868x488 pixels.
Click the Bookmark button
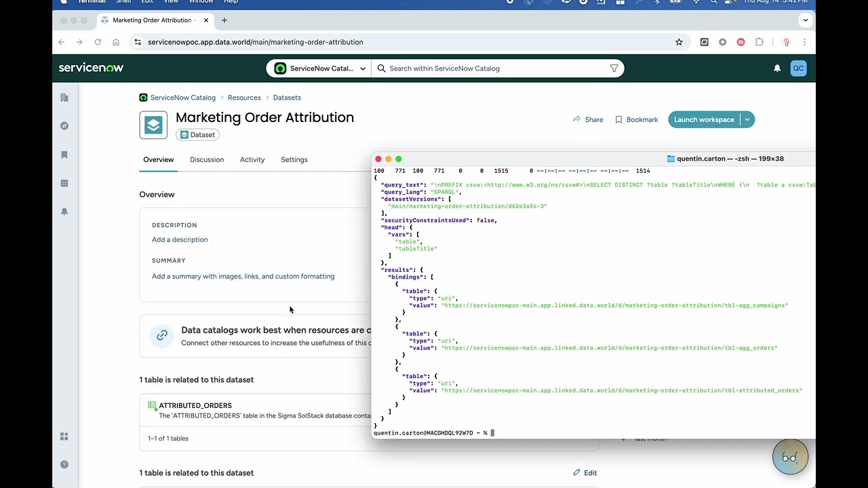tap(636, 119)
